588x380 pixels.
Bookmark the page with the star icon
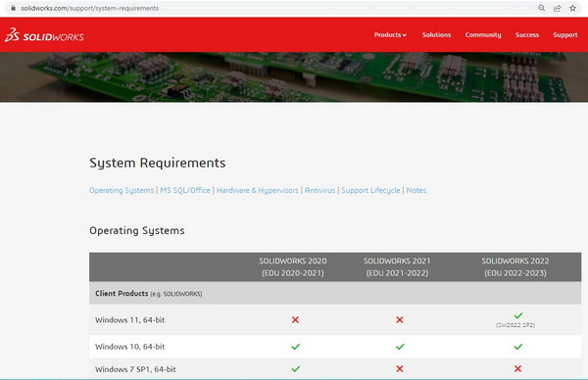pyautogui.click(x=572, y=8)
